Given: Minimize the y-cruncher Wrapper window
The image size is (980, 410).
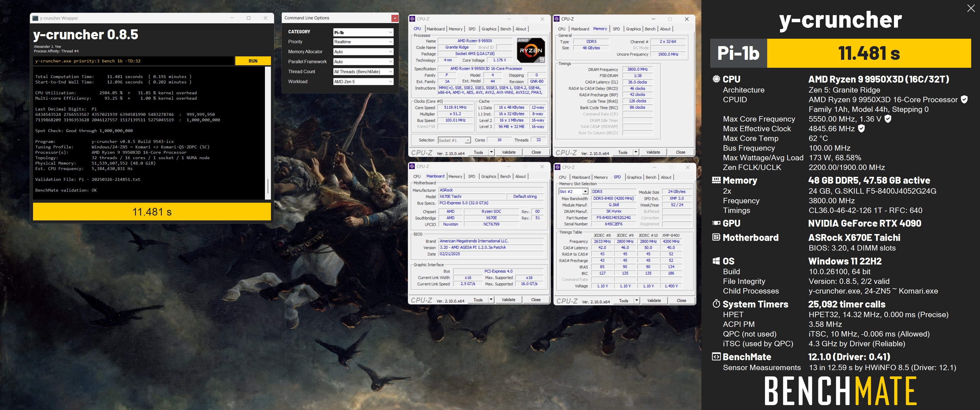Looking at the screenshot, I should coord(232,18).
